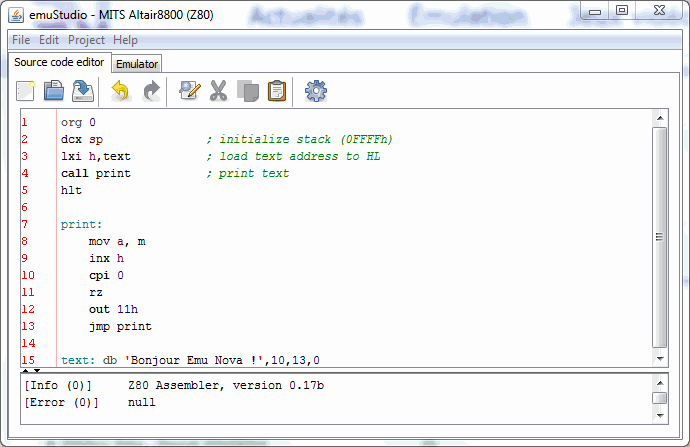Open the Project menu
The image size is (690, 447).
point(86,40)
